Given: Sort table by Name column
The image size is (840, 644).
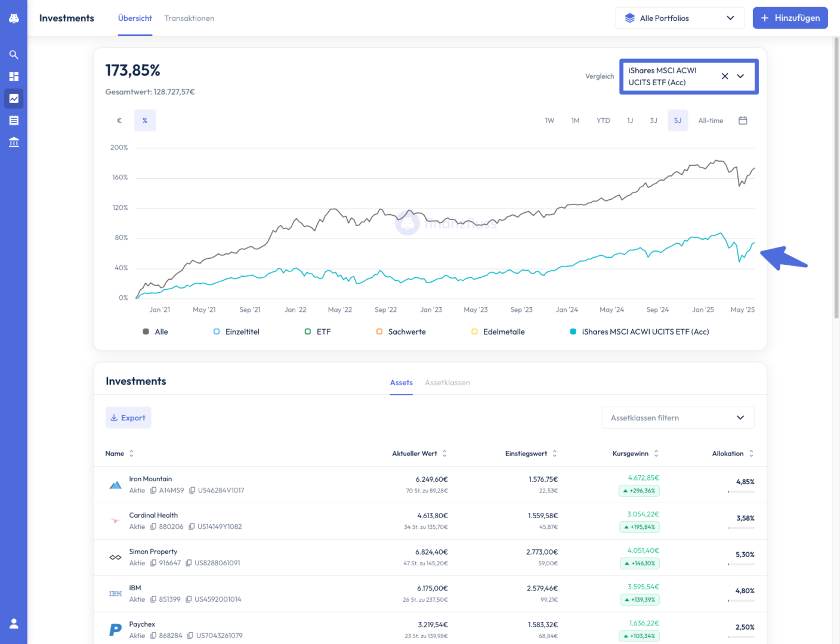Looking at the screenshot, I should (120, 454).
